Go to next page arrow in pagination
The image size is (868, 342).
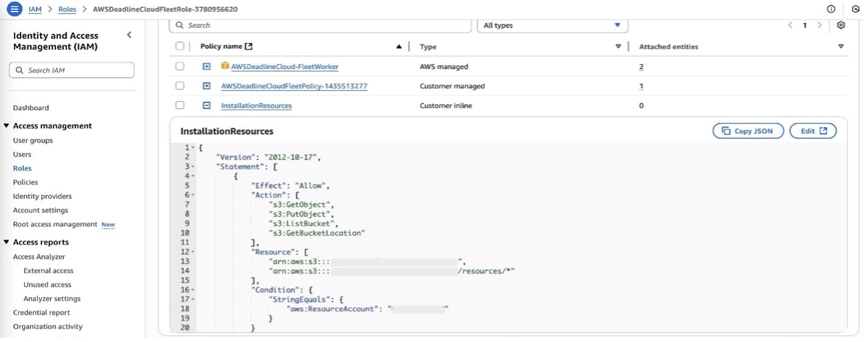pyautogui.click(x=819, y=26)
